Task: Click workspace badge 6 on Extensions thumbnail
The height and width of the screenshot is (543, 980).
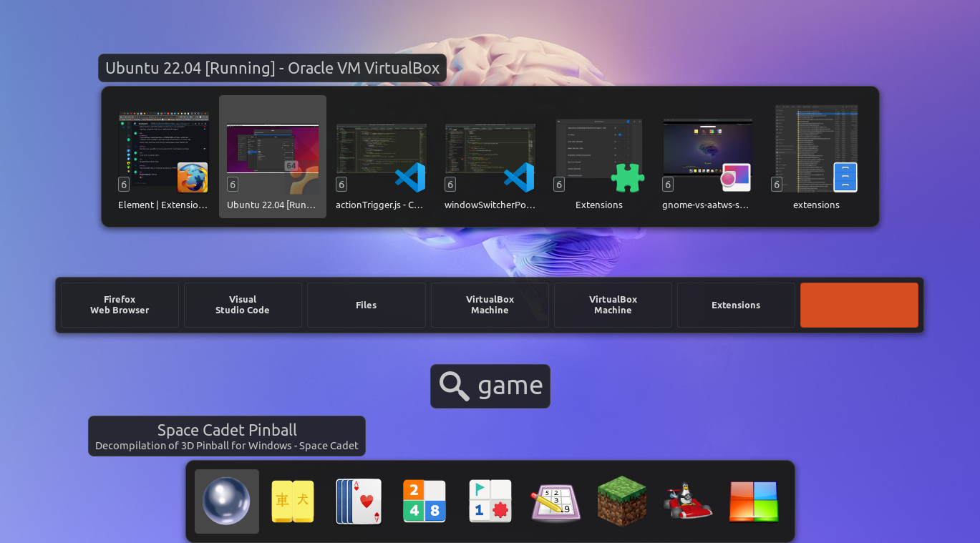Action: [x=559, y=185]
